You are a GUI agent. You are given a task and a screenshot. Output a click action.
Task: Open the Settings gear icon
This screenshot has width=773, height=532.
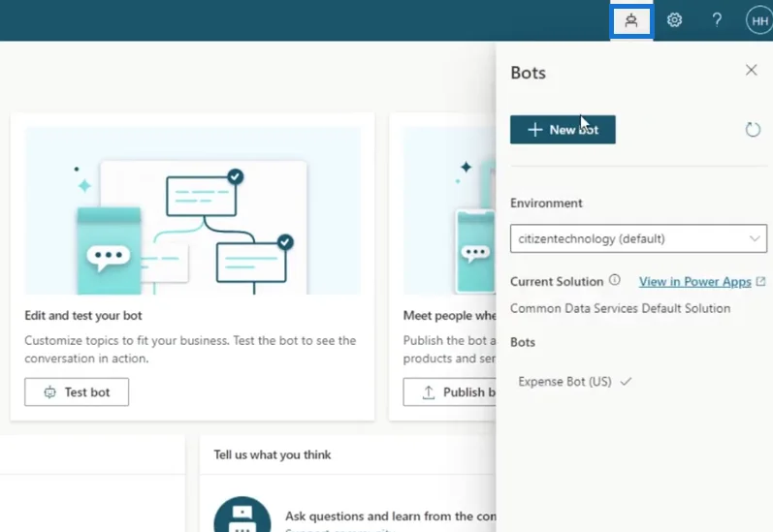coord(674,20)
